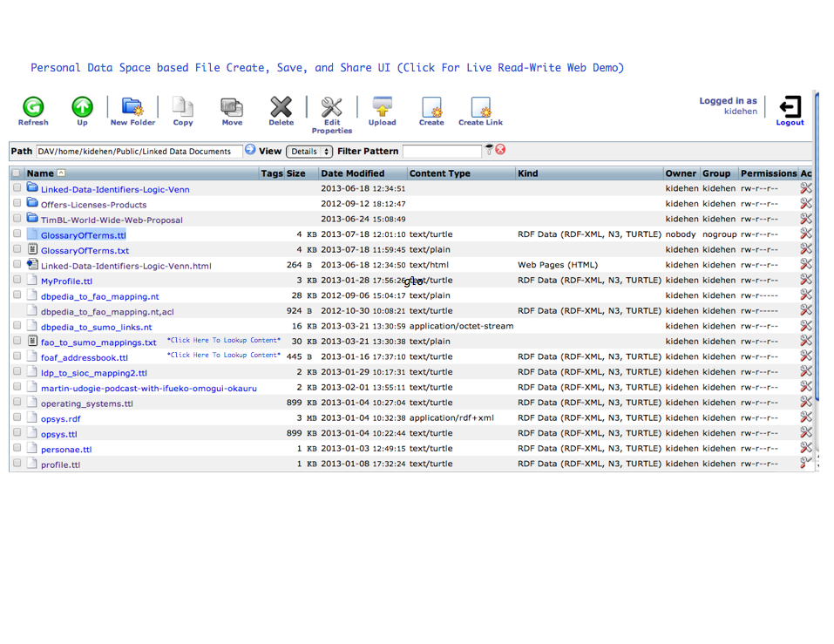Click the Upload icon
This screenshot has height=644, width=834.
(382, 107)
